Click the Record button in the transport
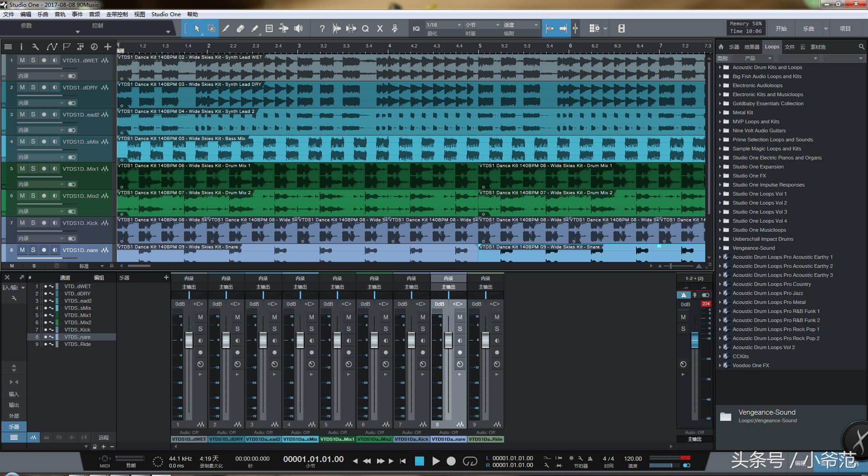This screenshot has height=476, width=868. pyautogui.click(x=451, y=461)
